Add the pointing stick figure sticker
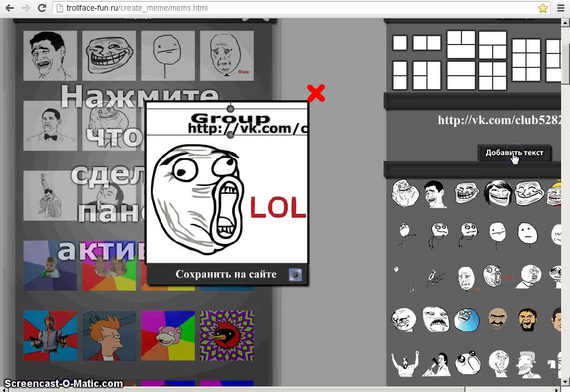 point(406,234)
